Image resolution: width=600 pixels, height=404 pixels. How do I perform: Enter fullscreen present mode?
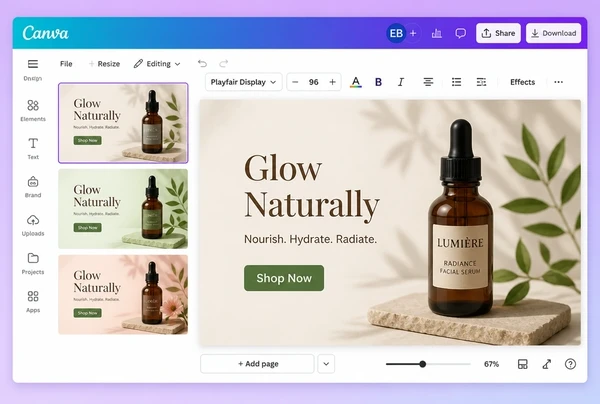click(x=547, y=364)
